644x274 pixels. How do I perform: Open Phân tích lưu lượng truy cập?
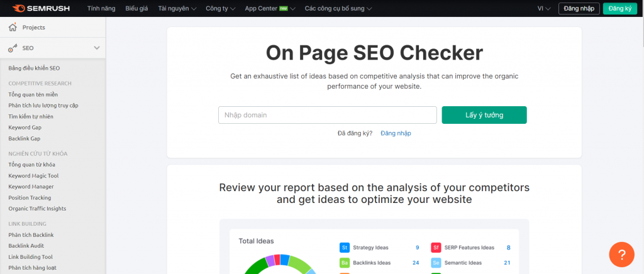pyautogui.click(x=43, y=106)
